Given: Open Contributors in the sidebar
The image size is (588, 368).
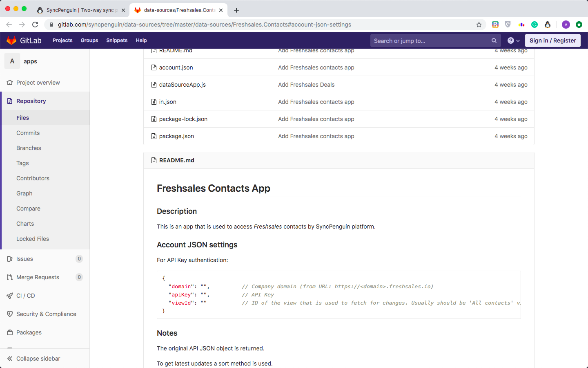Looking at the screenshot, I should [x=33, y=178].
